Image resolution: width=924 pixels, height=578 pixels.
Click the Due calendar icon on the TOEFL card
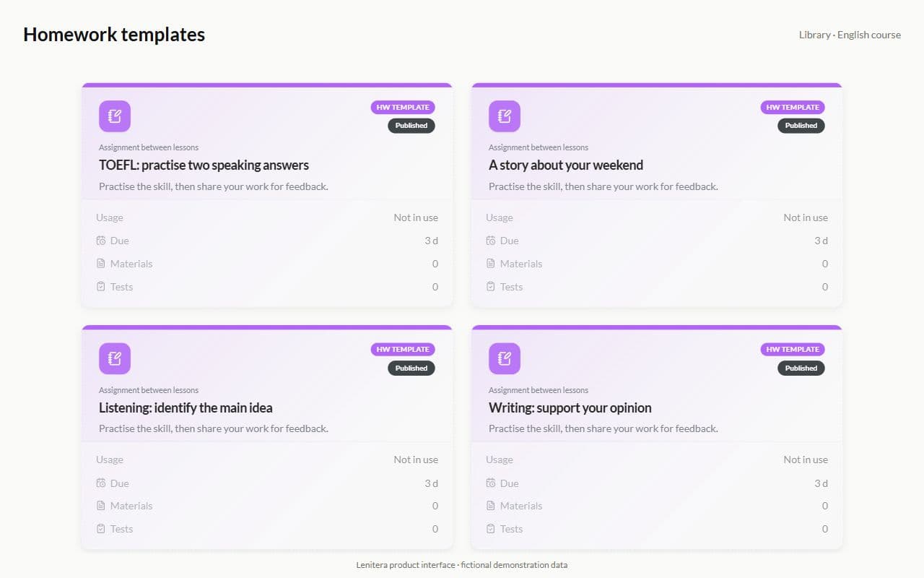click(x=101, y=241)
